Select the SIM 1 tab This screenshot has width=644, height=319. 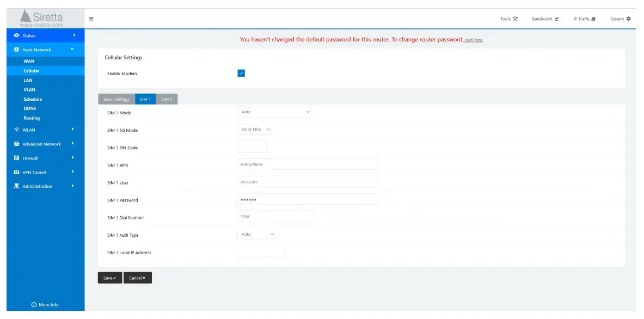coord(145,100)
